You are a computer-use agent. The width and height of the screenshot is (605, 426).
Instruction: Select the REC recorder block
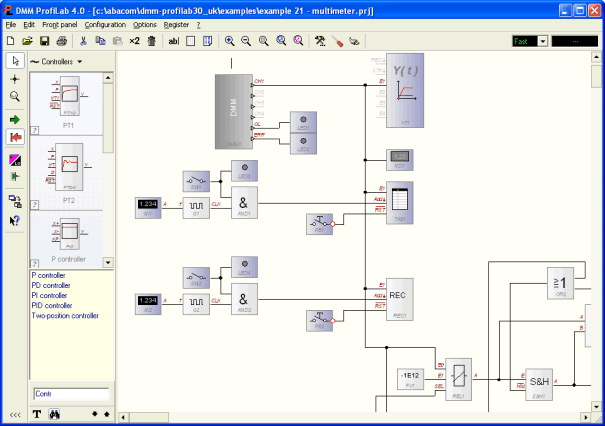click(x=400, y=299)
